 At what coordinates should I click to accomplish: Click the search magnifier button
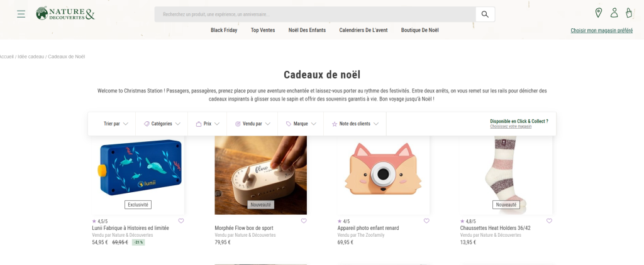pyautogui.click(x=485, y=14)
